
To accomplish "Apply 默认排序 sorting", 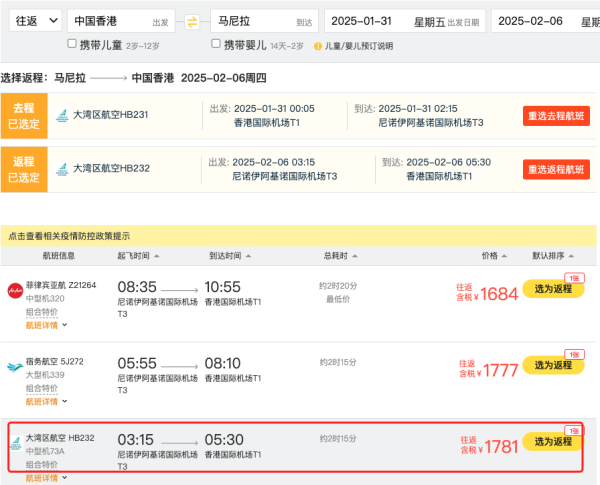I will coord(553,256).
